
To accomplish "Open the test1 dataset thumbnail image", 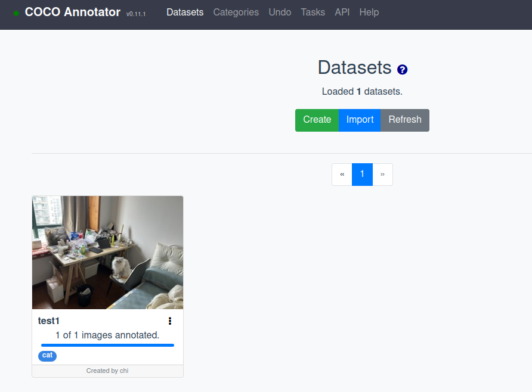I will 107,253.
